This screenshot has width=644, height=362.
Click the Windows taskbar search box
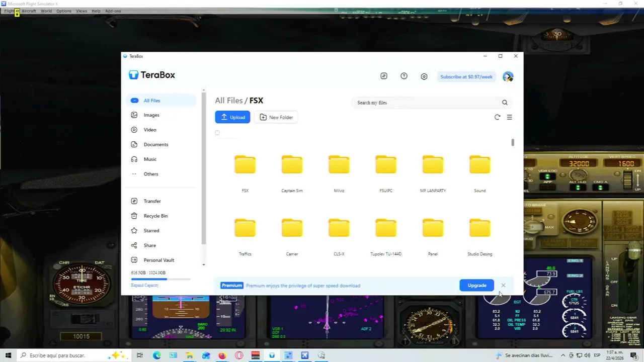(74, 355)
